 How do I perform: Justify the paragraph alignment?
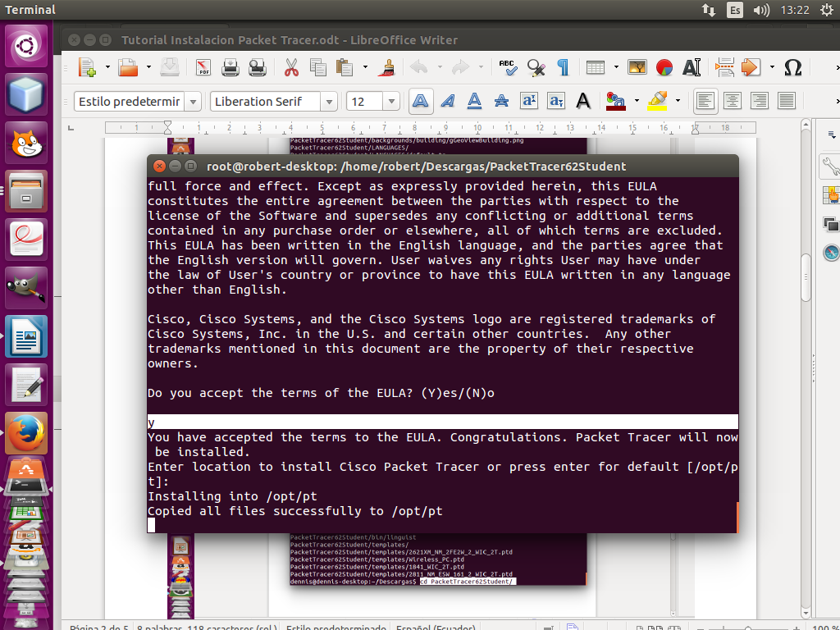[787, 101]
